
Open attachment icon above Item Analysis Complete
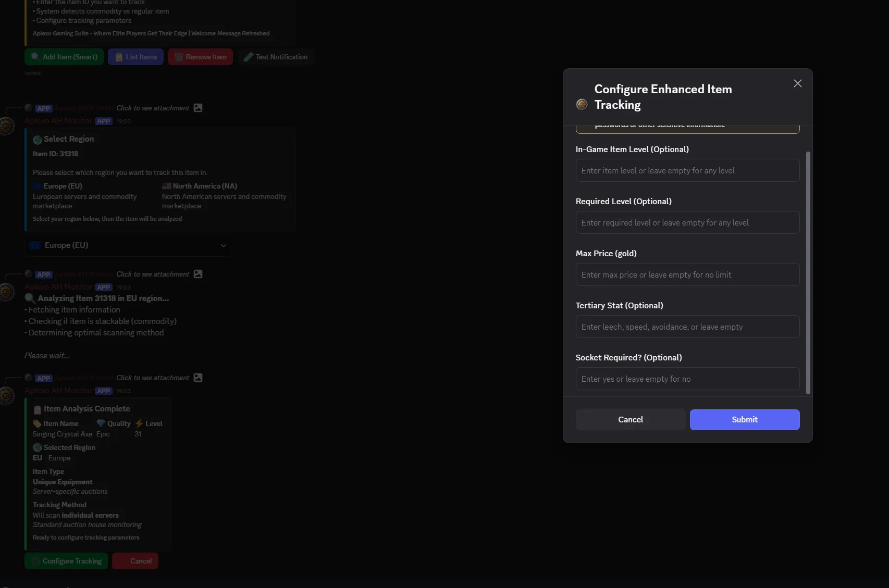point(198,378)
